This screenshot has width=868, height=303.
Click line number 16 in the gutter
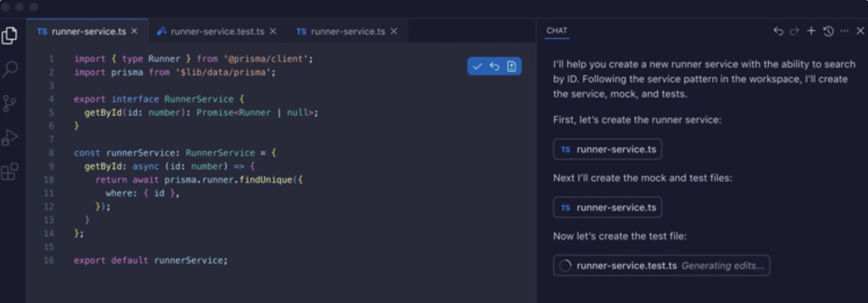[49, 261]
